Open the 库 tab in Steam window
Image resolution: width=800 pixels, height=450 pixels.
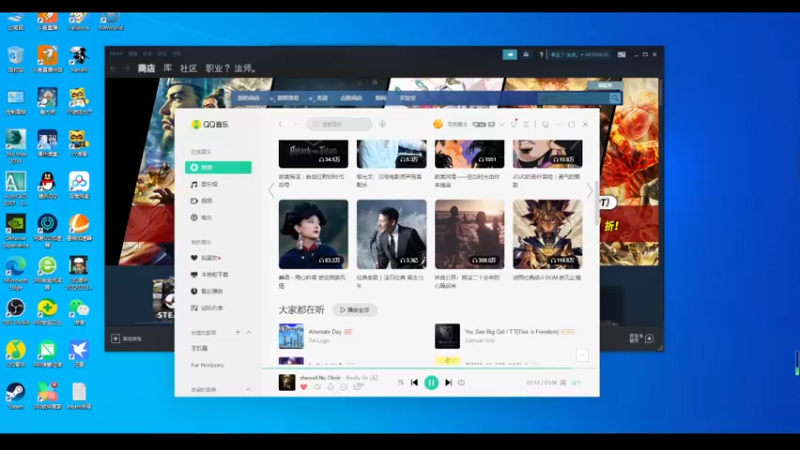coord(167,68)
